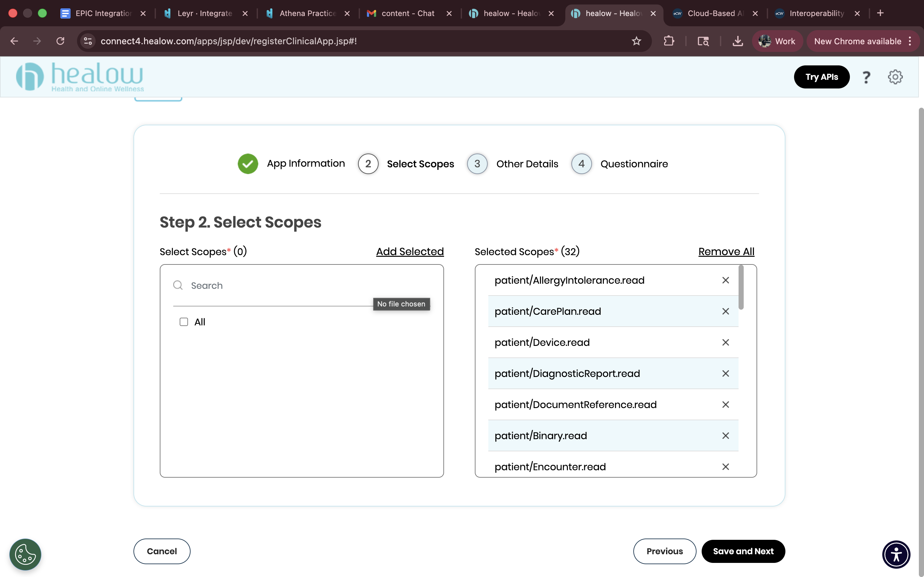
Task: Click the Save and Next button
Action: (743, 551)
